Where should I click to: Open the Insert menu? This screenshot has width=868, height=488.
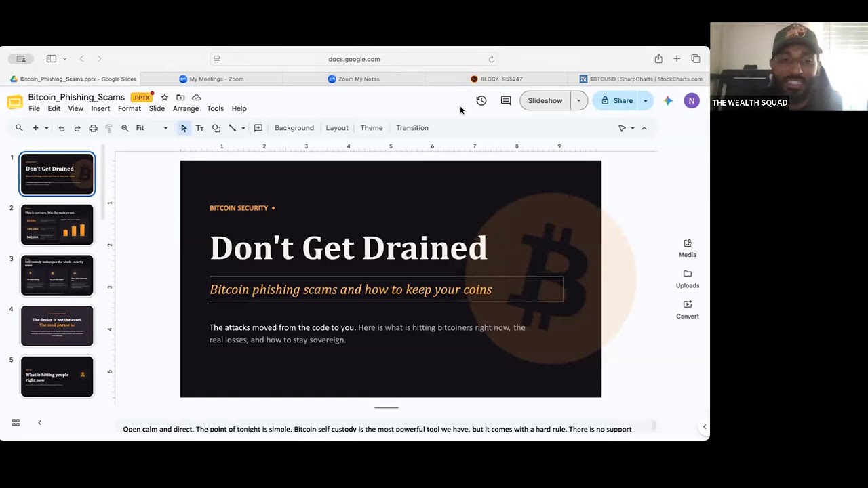coord(100,108)
